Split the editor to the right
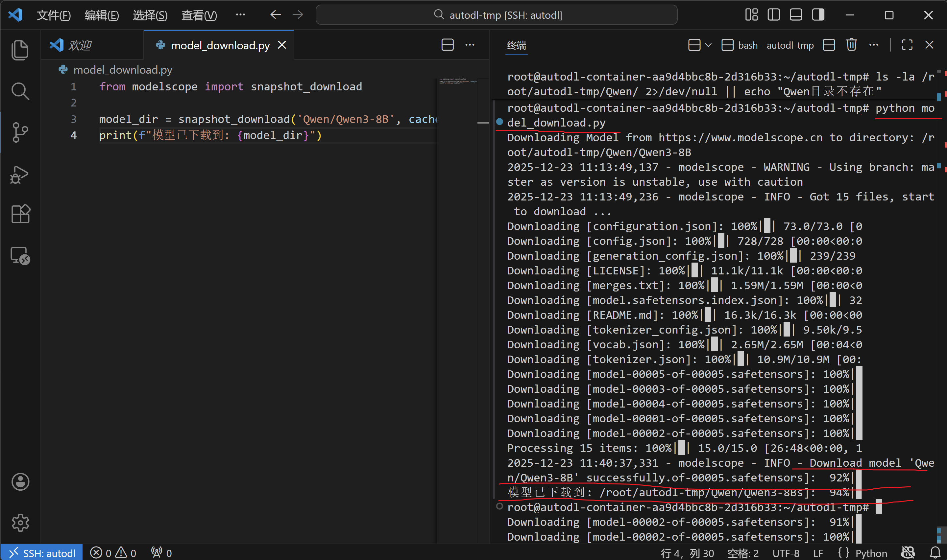 [447, 45]
